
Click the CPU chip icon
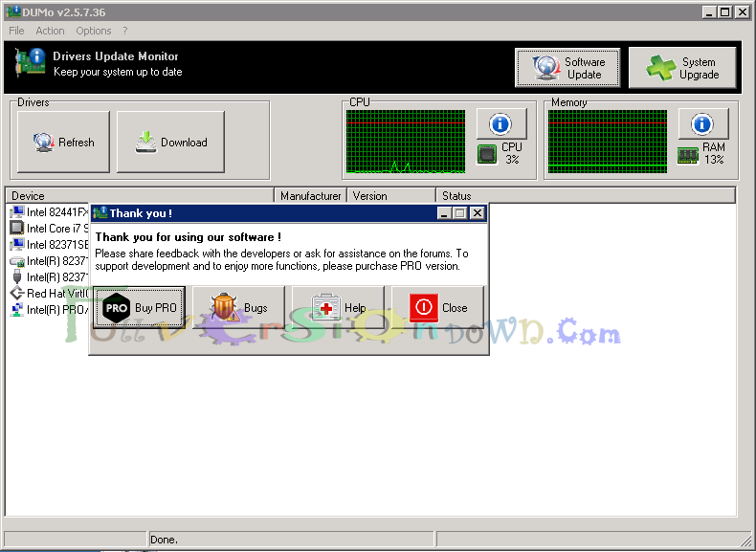487,155
